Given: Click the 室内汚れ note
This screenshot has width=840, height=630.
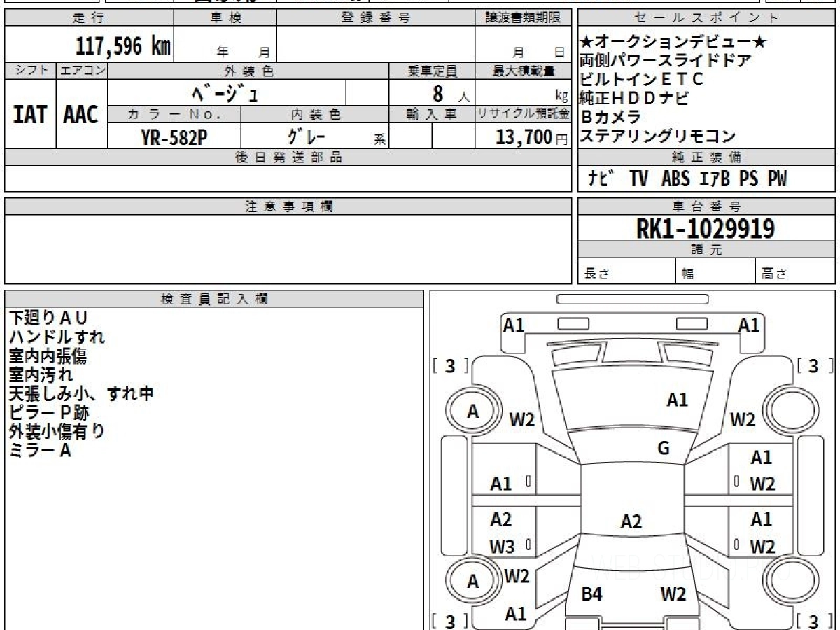Looking at the screenshot, I should click(x=41, y=374).
